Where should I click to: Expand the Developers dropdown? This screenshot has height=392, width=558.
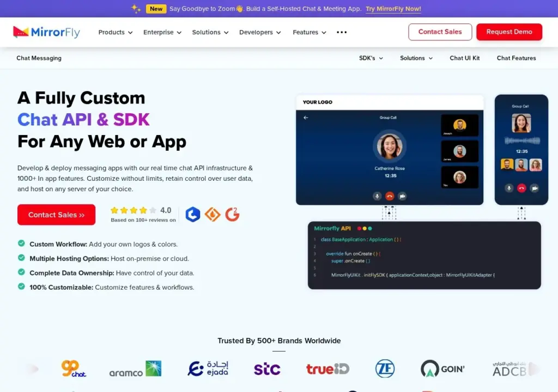point(260,32)
